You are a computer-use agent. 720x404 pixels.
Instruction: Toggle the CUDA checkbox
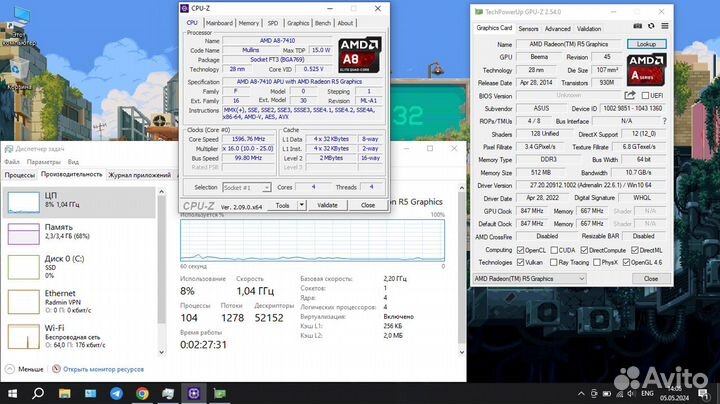[x=554, y=250]
